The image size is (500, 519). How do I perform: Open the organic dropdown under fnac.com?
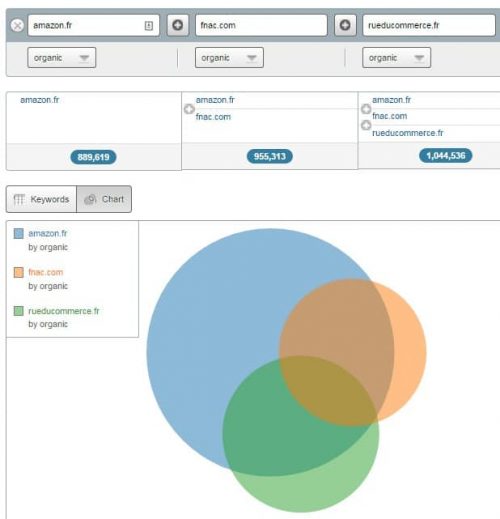229,58
